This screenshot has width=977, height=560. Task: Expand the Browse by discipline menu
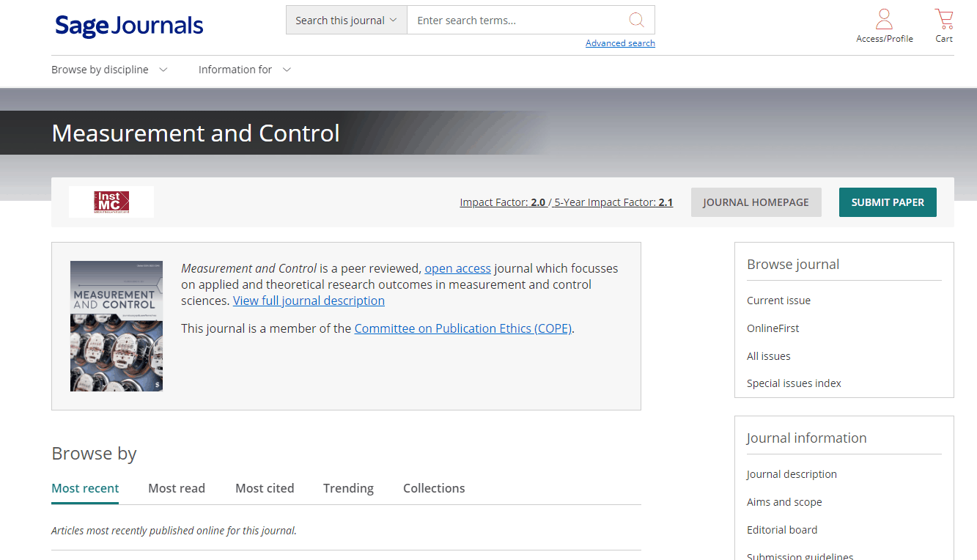[109, 70]
